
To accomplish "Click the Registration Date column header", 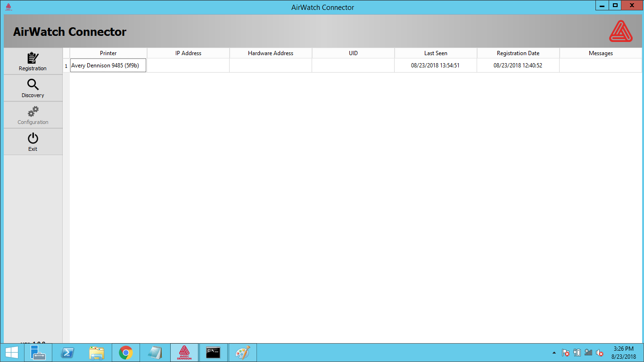I will pos(518,53).
